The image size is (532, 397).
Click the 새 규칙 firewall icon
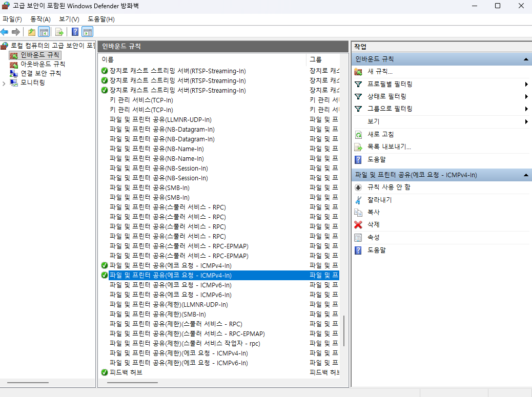coord(358,72)
